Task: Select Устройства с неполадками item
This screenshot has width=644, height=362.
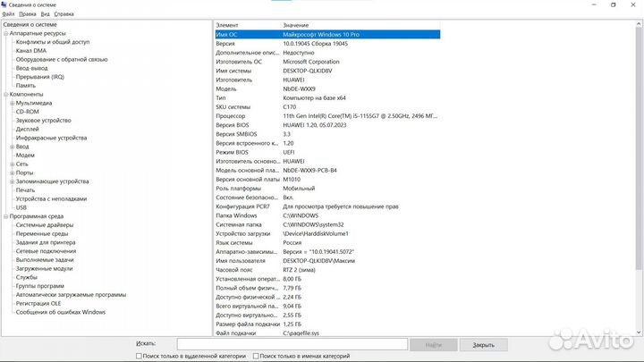Action: [x=51, y=198]
